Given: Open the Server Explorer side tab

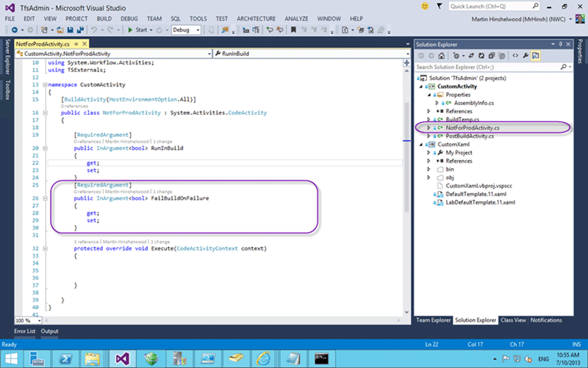Looking at the screenshot, I should tap(7, 57).
